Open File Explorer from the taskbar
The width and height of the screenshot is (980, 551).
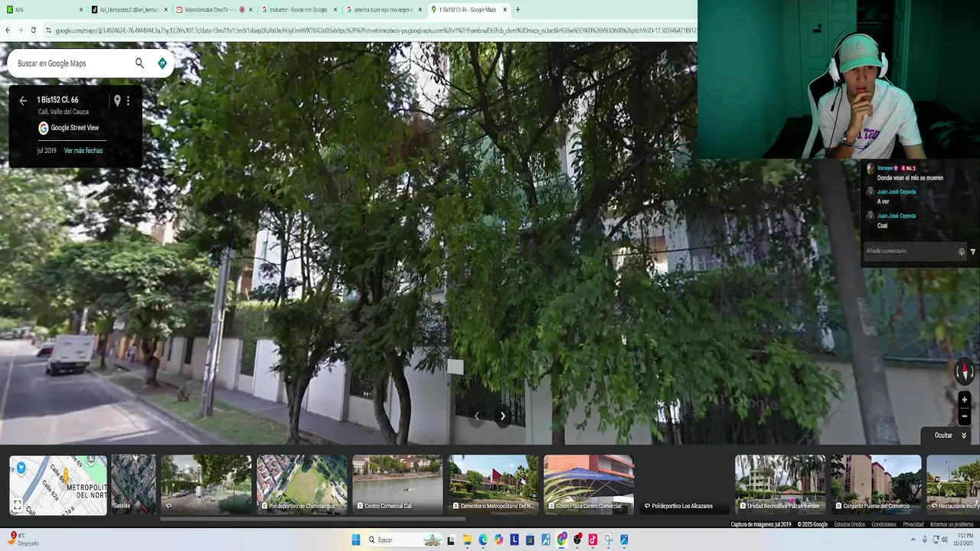click(467, 540)
